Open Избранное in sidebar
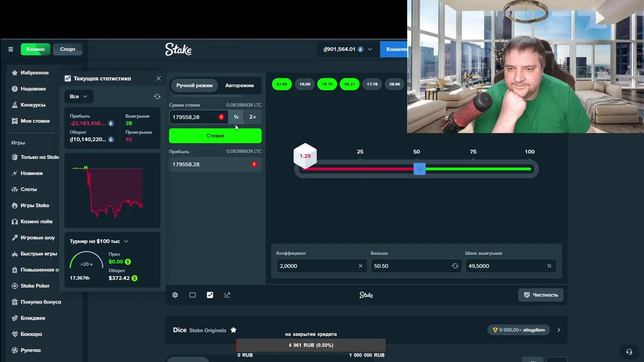The height and width of the screenshot is (362, 644). (35, 73)
